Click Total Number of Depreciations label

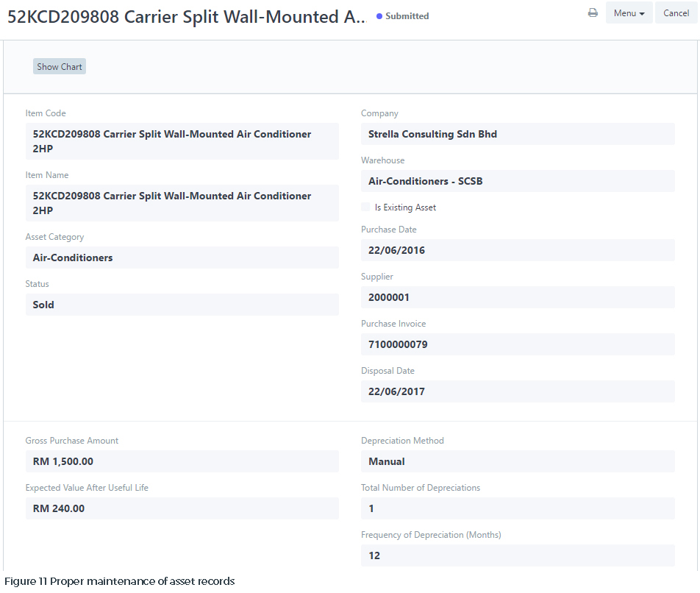421,488
